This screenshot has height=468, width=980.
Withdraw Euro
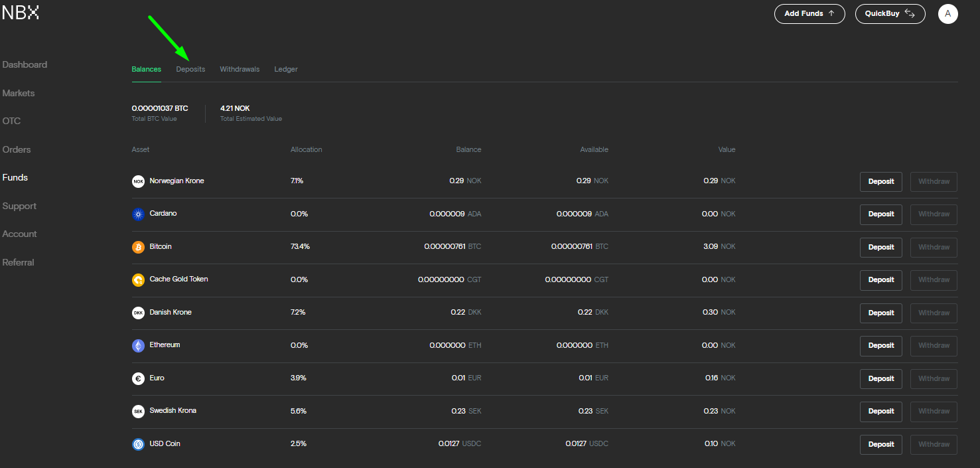934,378
